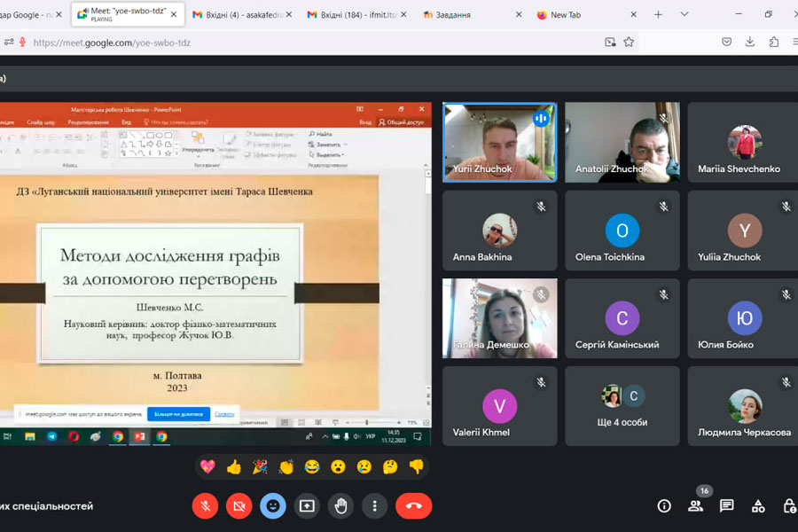This screenshot has width=798, height=532.
Task: Click Valerii Khmel participant tile
Action: tap(500, 406)
